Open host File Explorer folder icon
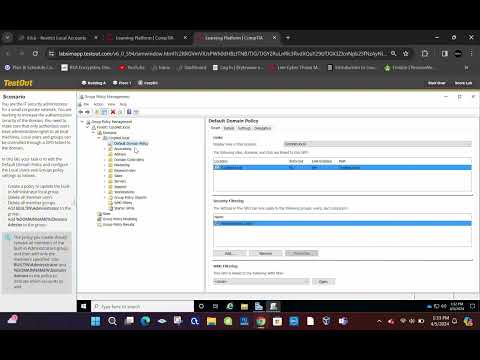 pyautogui.click(x=211, y=321)
